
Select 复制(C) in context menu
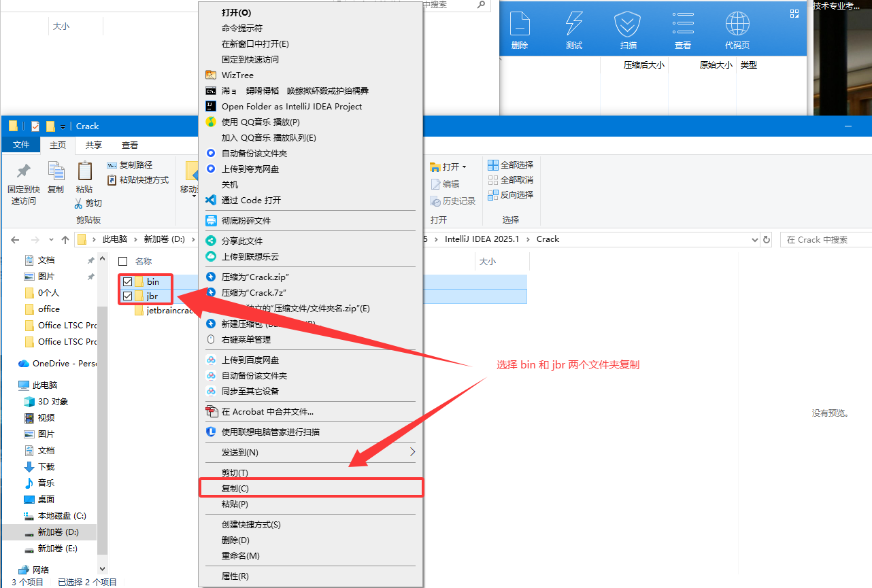click(310, 488)
